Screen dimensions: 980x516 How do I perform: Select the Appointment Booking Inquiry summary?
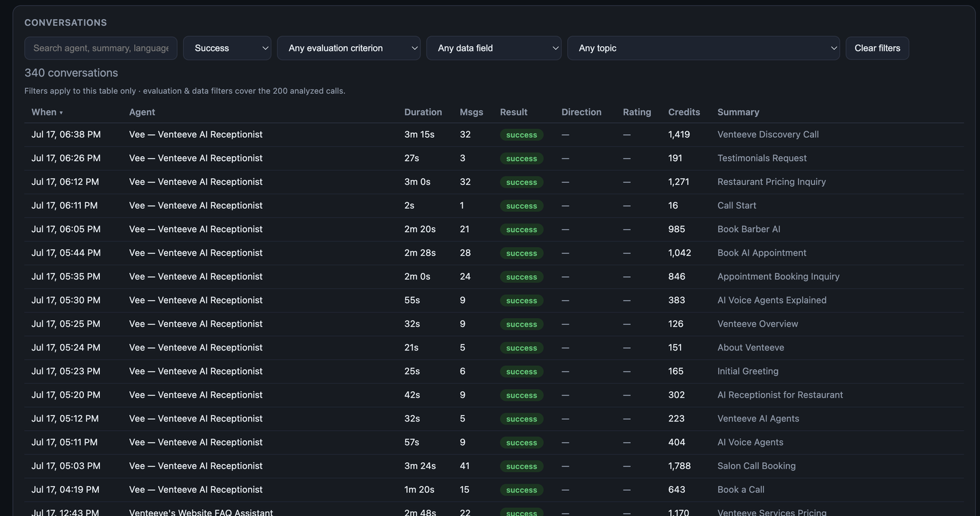coord(778,276)
